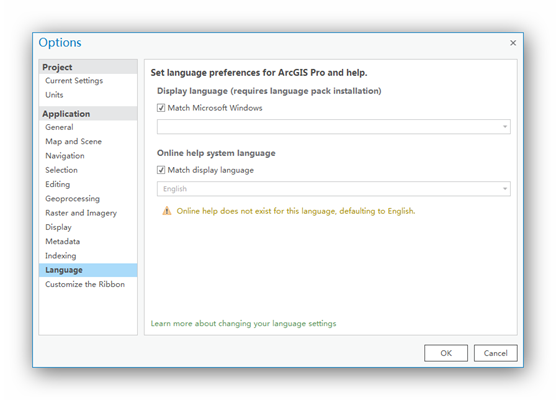Image resolution: width=556 pixels, height=400 pixels.
Task: Click the online help warning message text
Action: coord(296,211)
